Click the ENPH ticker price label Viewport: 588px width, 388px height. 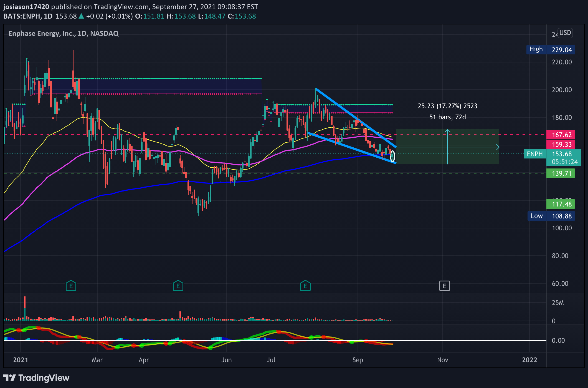(x=534, y=154)
